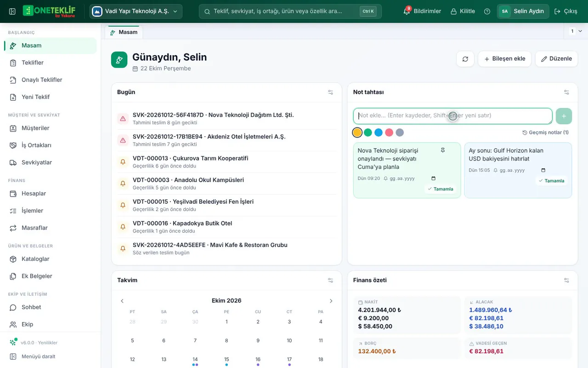
Task: Switch to the Masam tab
Action: point(124,32)
